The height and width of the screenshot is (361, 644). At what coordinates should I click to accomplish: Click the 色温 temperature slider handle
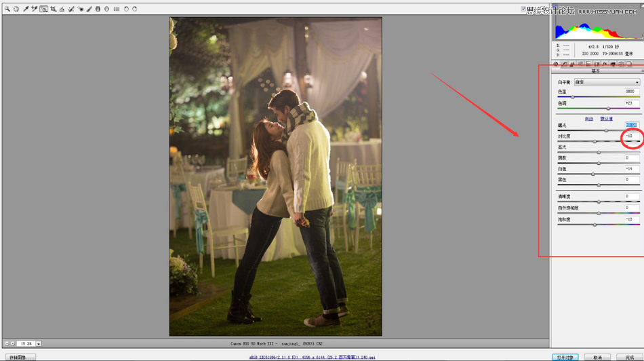point(572,97)
